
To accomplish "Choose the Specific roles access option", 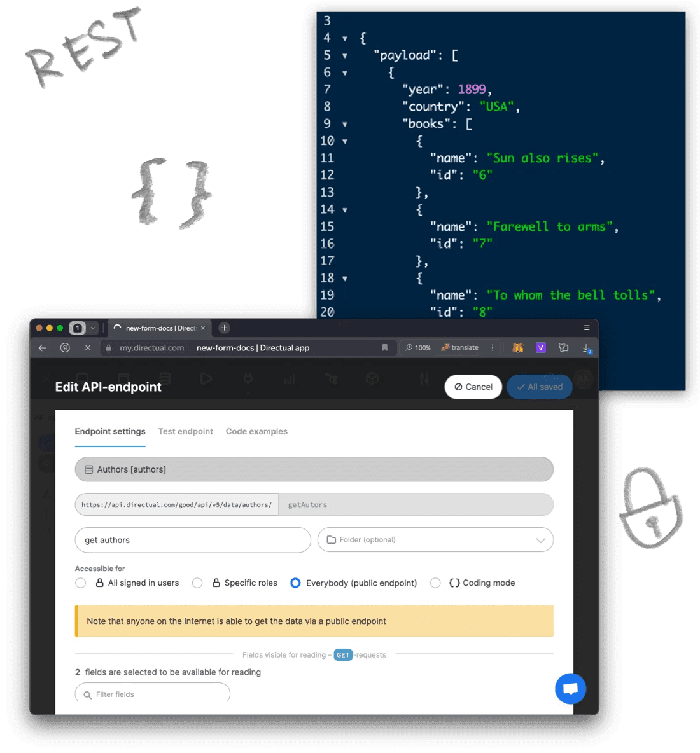I will [x=197, y=583].
